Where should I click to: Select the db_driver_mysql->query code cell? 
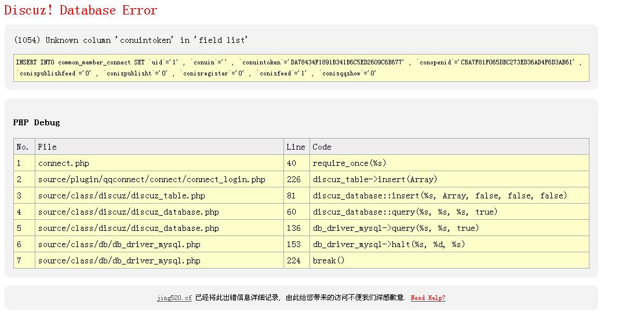(x=449, y=228)
